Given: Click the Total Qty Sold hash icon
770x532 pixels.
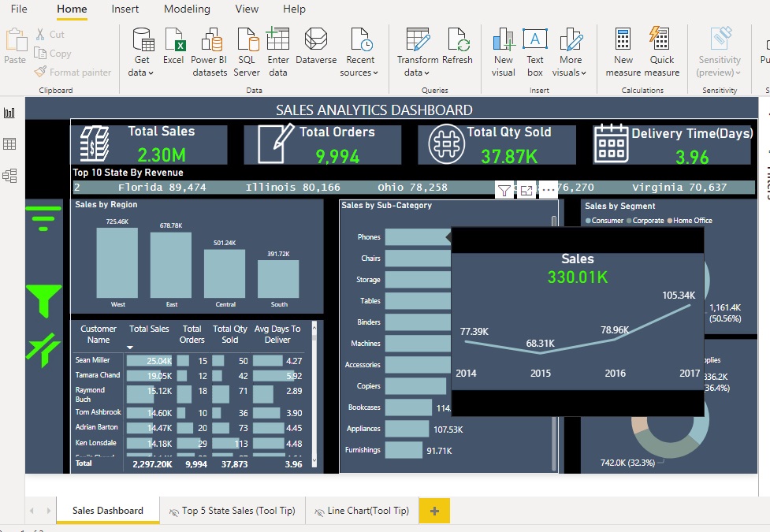Looking at the screenshot, I should pos(446,144).
